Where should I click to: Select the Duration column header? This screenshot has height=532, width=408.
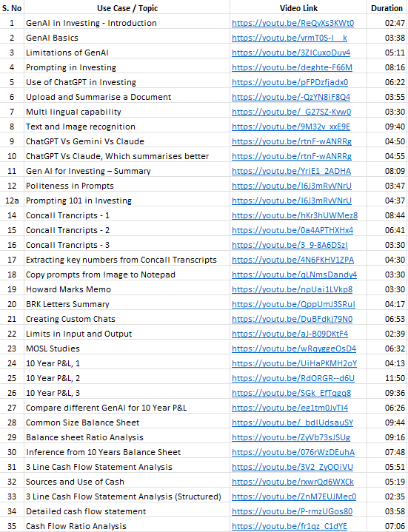click(387, 8)
